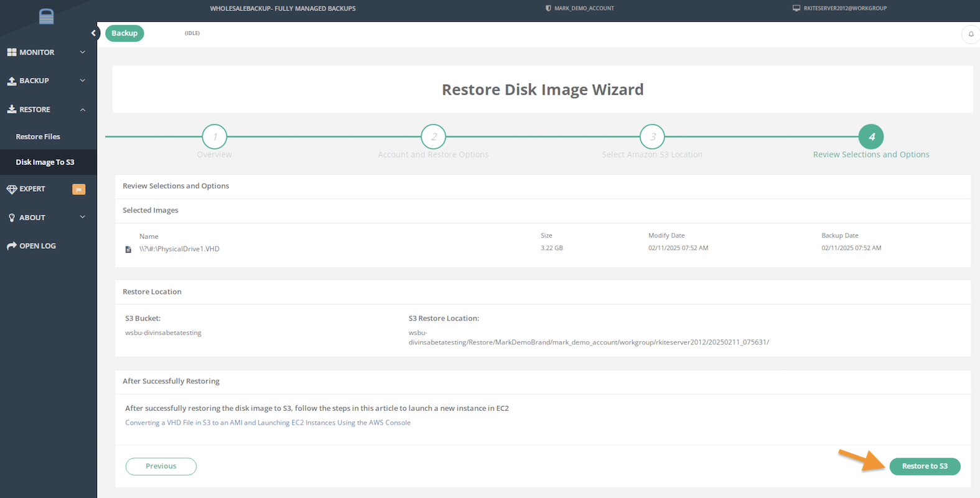The image size is (980, 498).
Task: Open the Expert sidebar menu
Action: click(x=48, y=189)
